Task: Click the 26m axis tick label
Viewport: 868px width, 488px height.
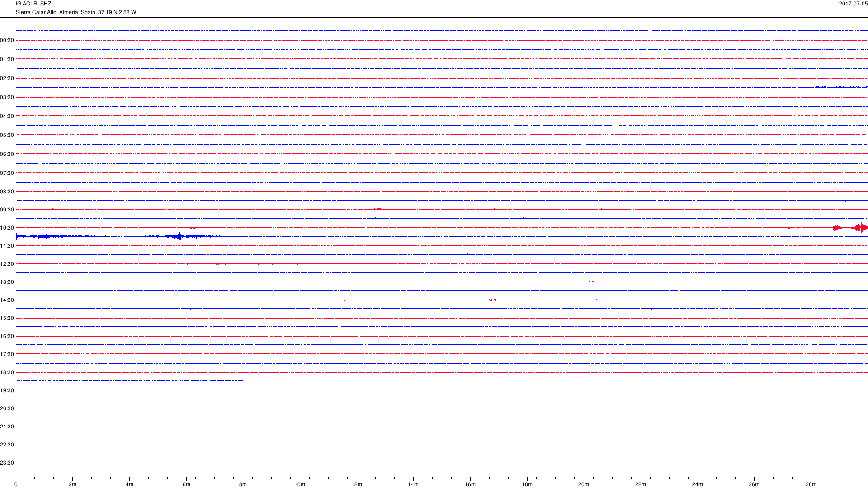Action: point(754,484)
